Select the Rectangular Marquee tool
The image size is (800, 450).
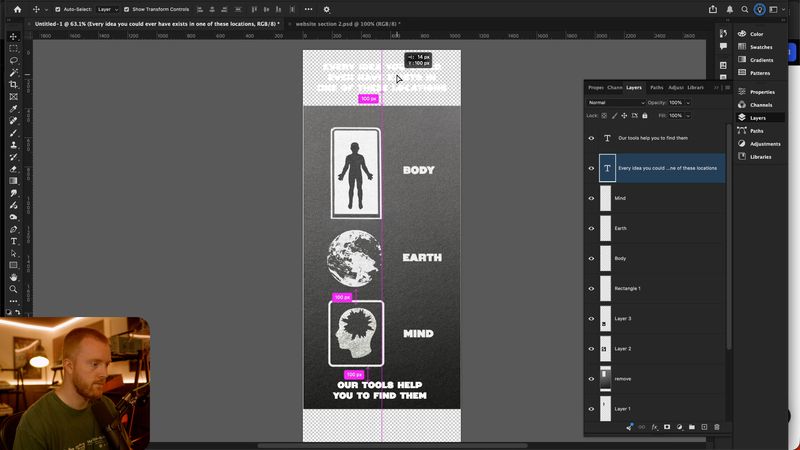coord(14,48)
